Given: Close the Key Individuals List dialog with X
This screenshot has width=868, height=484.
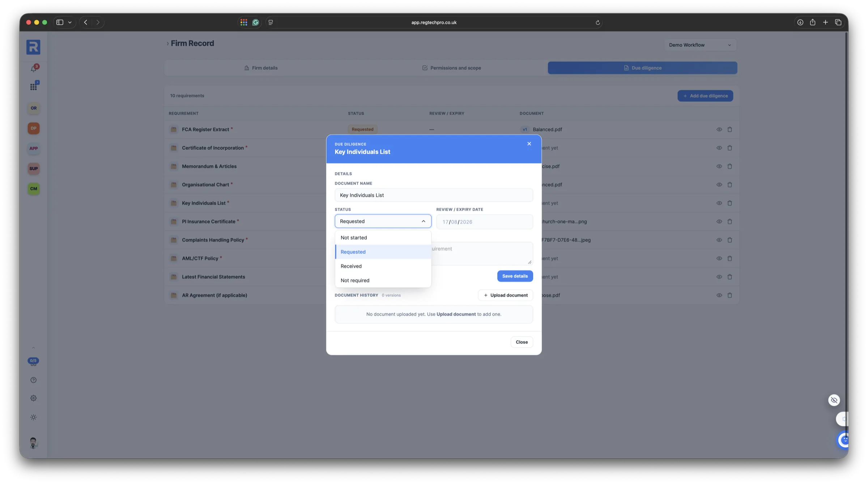Looking at the screenshot, I should (x=529, y=144).
